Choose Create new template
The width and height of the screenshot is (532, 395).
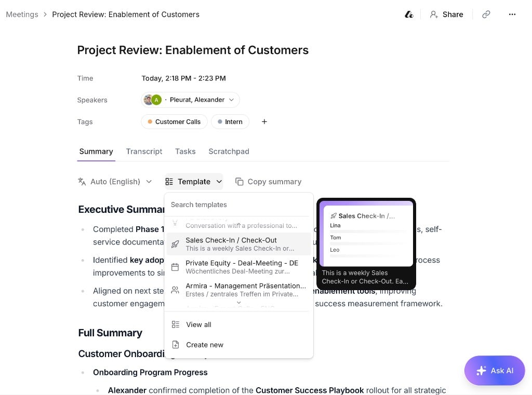238,345
